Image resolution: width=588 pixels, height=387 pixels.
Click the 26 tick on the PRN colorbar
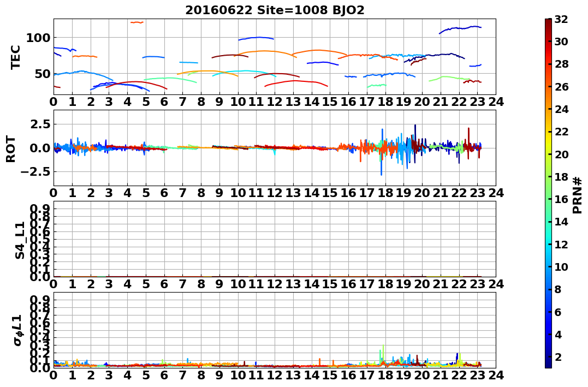pos(561,87)
